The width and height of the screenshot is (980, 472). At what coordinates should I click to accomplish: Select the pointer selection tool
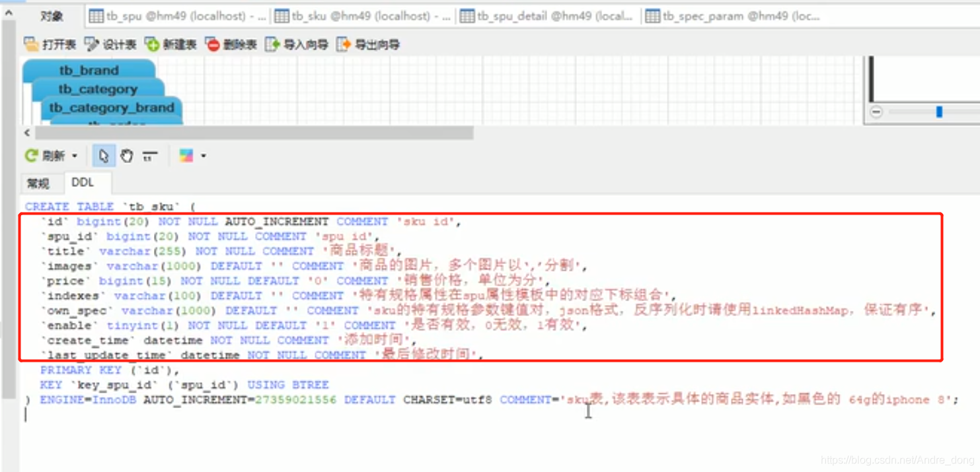click(x=103, y=156)
